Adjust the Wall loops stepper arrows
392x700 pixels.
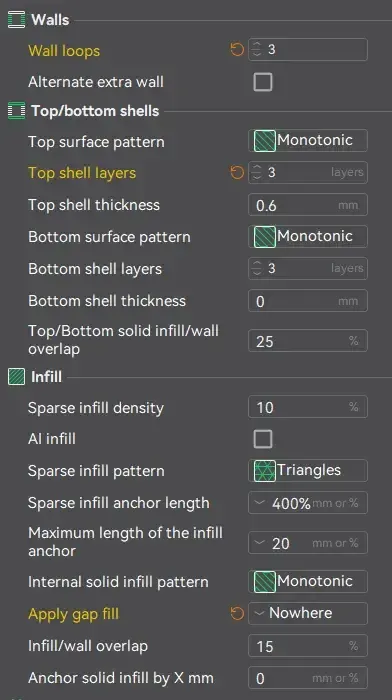(x=257, y=50)
